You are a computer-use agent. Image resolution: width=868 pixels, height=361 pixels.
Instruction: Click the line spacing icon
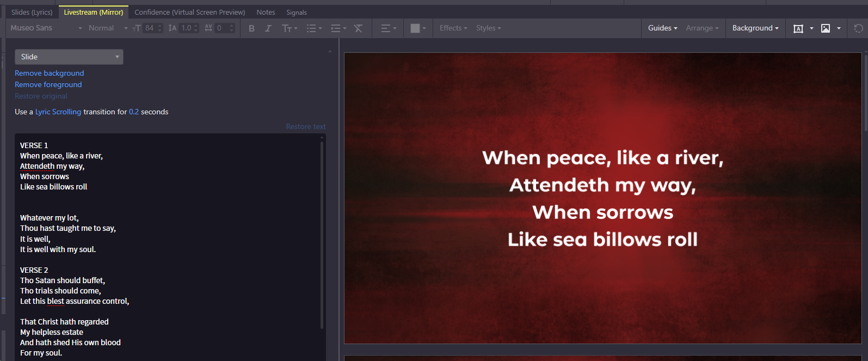[x=173, y=28]
